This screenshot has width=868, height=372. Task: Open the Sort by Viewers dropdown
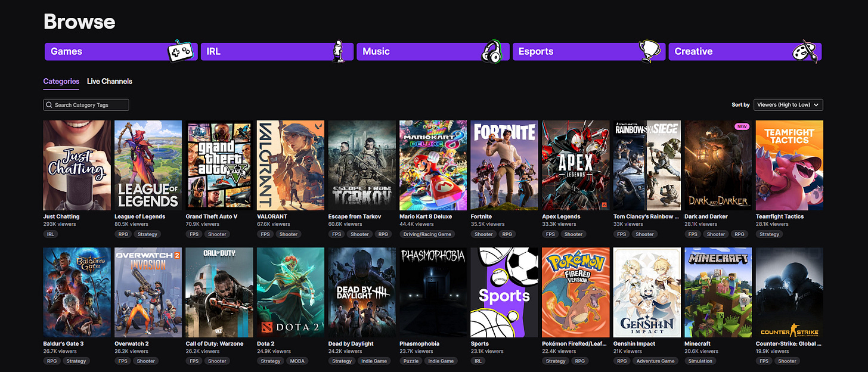click(788, 105)
